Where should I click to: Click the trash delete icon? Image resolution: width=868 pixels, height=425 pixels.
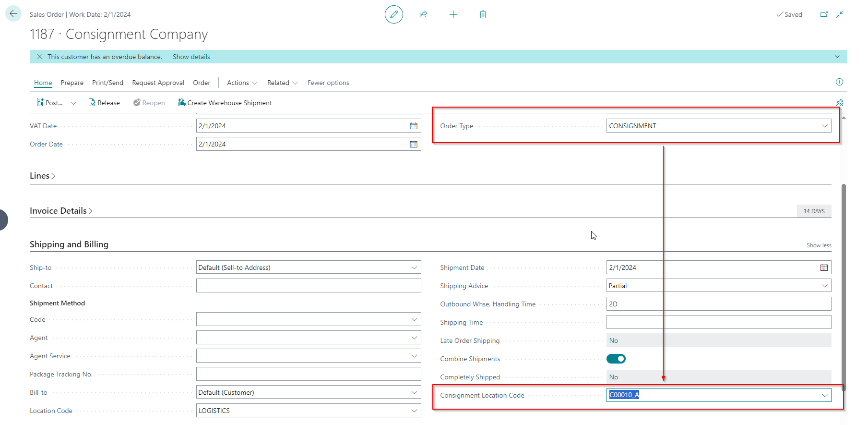pyautogui.click(x=483, y=14)
